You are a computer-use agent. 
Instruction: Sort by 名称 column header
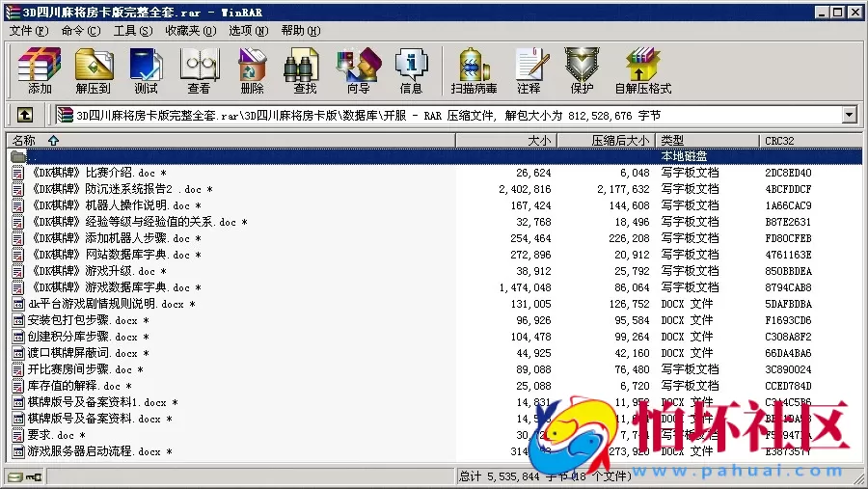231,141
